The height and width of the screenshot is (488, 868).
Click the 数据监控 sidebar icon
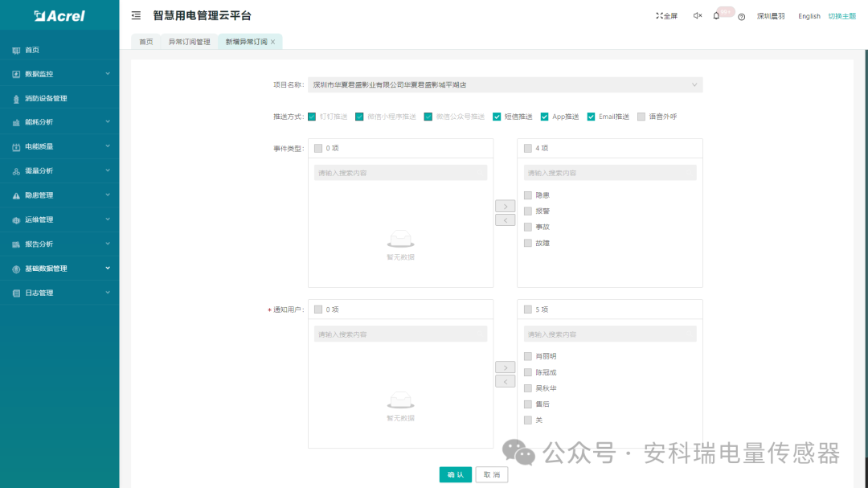click(16, 74)
